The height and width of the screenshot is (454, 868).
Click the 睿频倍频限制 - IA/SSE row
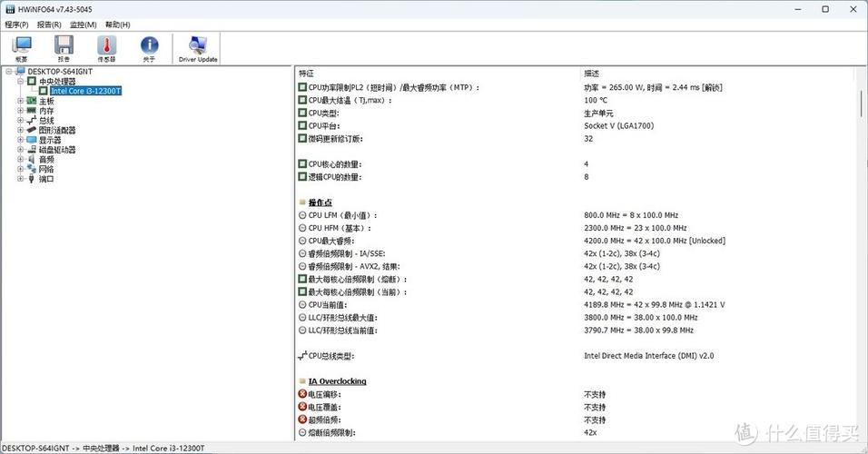tap(577, 253)
